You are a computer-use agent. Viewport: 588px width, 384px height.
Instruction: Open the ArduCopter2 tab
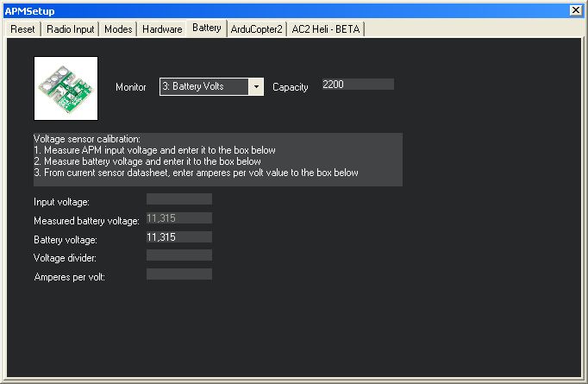click(x=257, y=28)
